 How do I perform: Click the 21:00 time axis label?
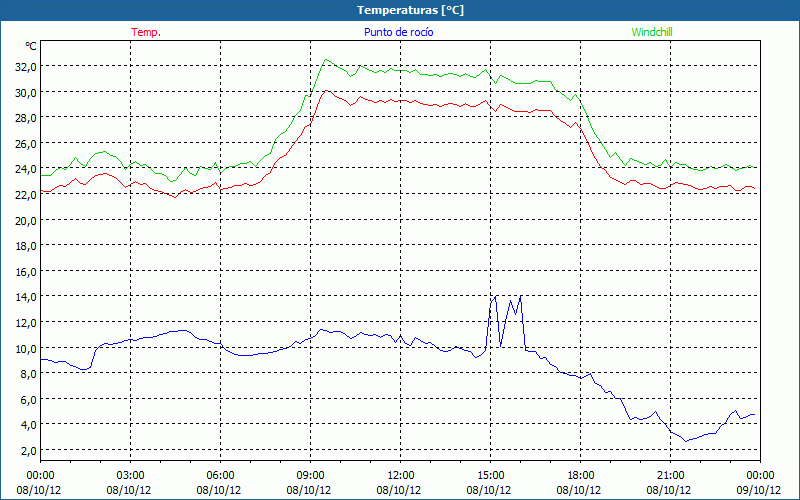pyautogui.click(x=670, y=476)
